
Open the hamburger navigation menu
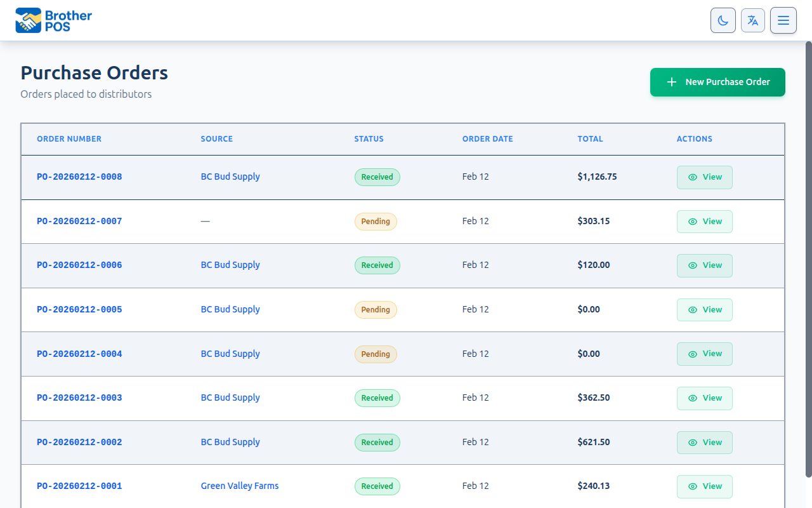783,20
